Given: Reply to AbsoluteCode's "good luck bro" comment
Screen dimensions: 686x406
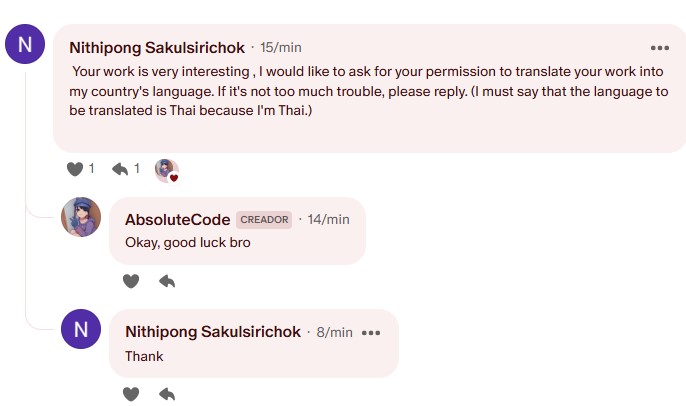Looking at the screenshot, I should click(167, 281).
